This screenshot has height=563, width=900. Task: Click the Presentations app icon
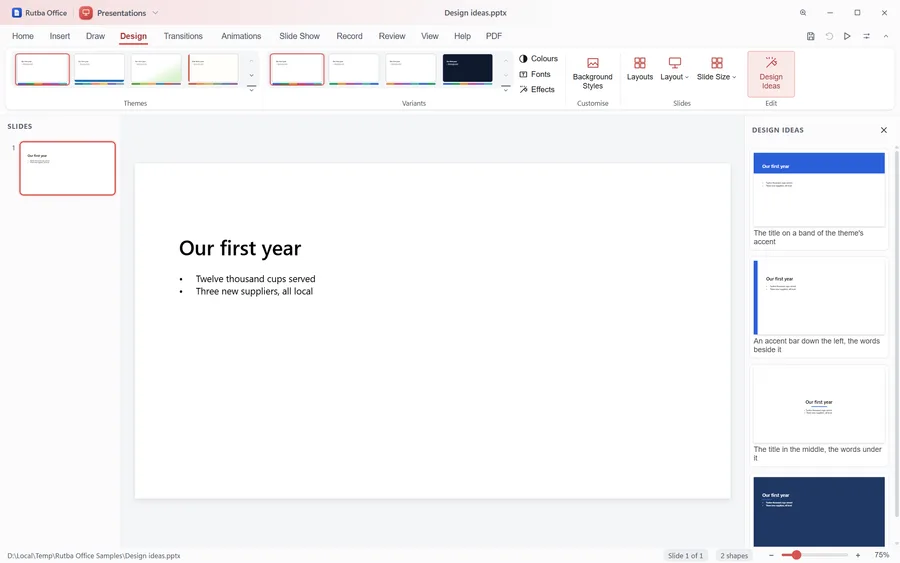coord(86,13)
